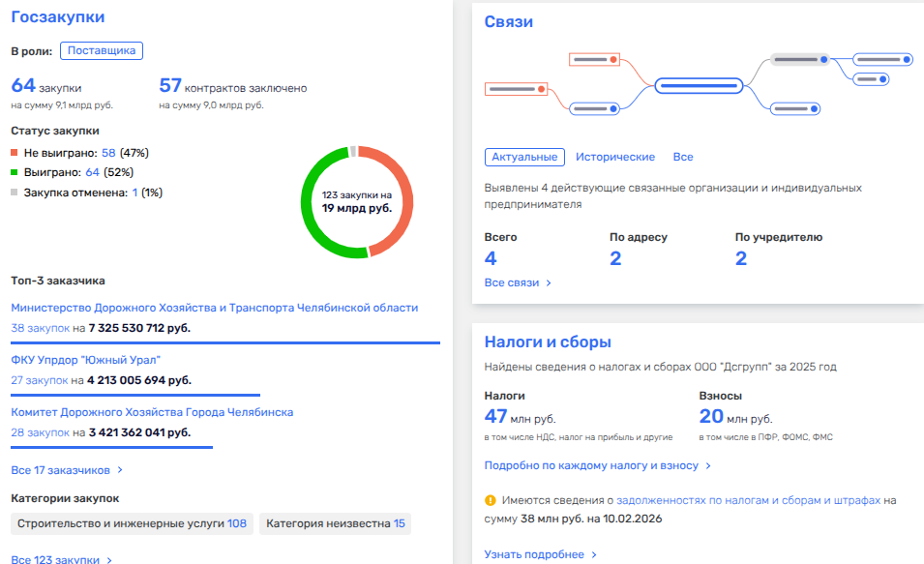924x564 pixels.
Task: Select the Категория неизвестна tag
Action: click(335, 523)
